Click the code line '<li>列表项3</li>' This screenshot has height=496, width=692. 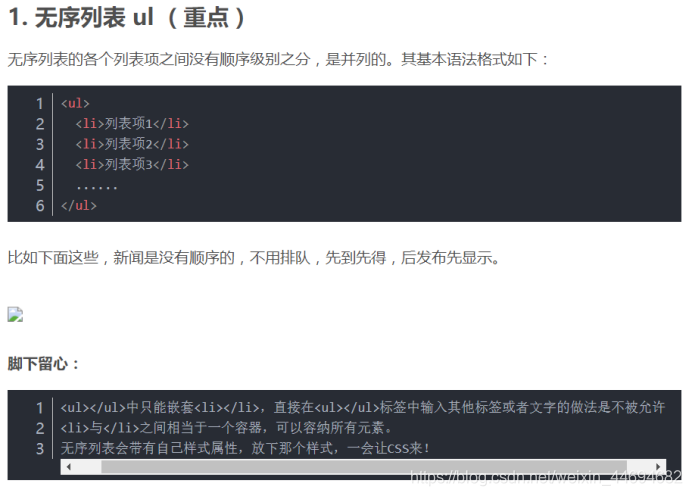(132, 164)
